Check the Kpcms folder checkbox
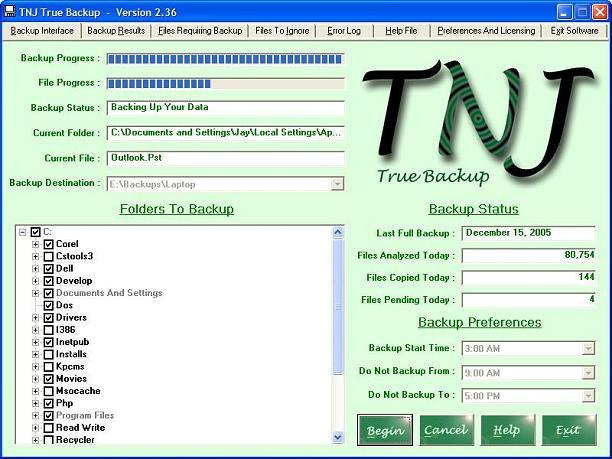The height and width of the screenshot is (459, 612). (48, 367)
